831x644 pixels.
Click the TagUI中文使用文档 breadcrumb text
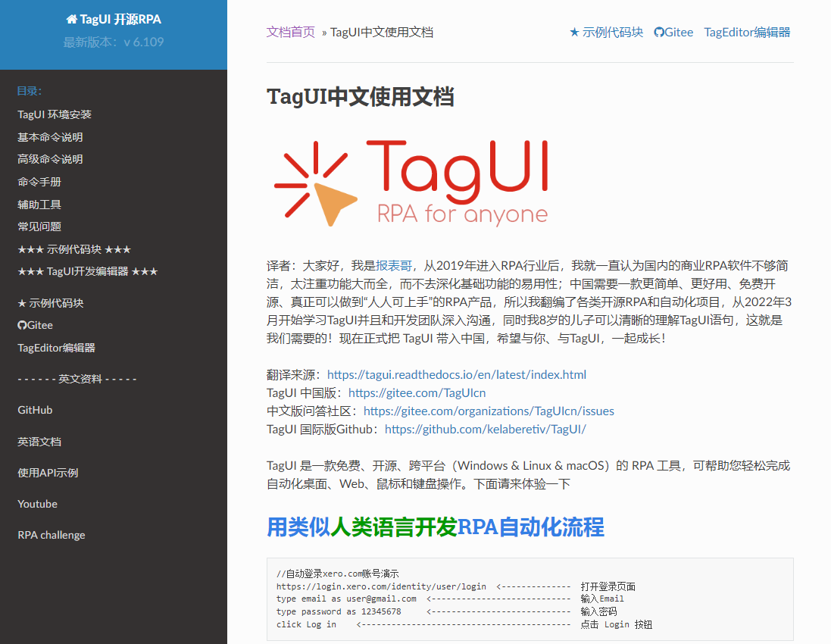(382, 33)
